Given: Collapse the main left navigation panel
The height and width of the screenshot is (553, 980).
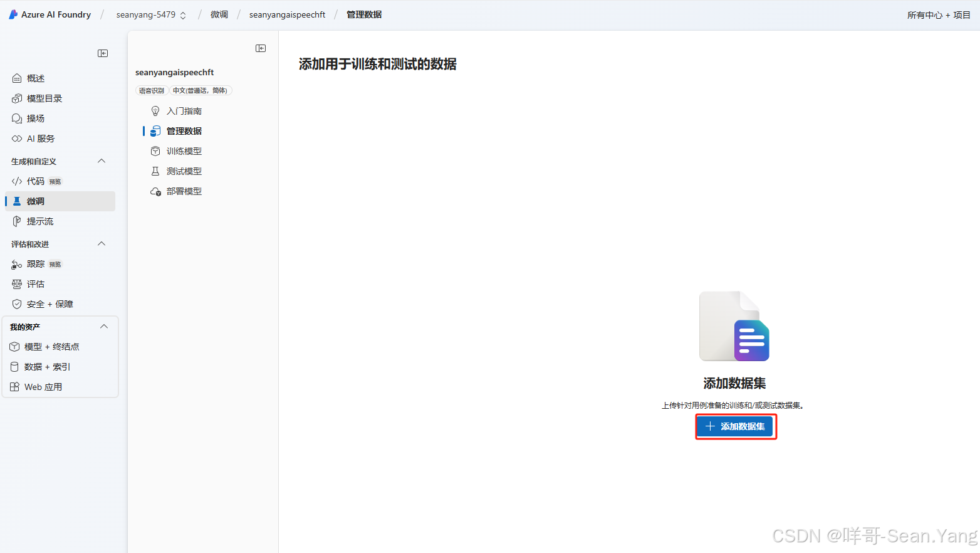Looking at the screenshot, I should pos(103,53).
